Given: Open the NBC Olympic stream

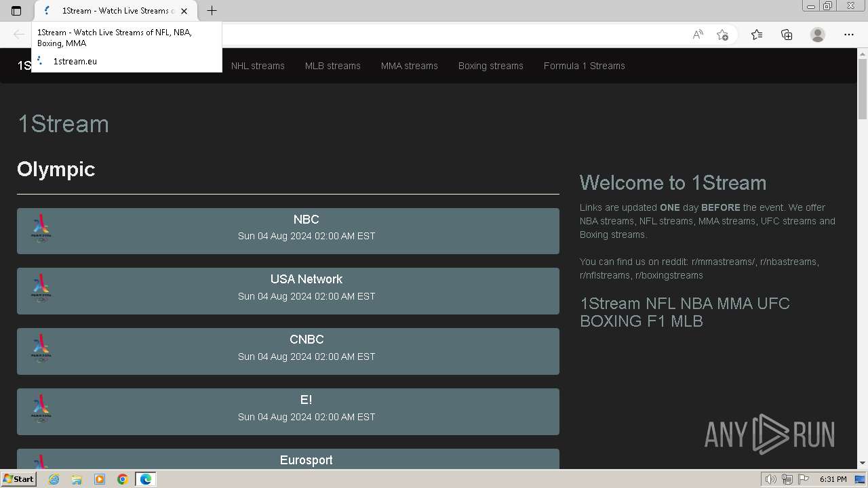Looking at the screenshot, I should [288, 231].
